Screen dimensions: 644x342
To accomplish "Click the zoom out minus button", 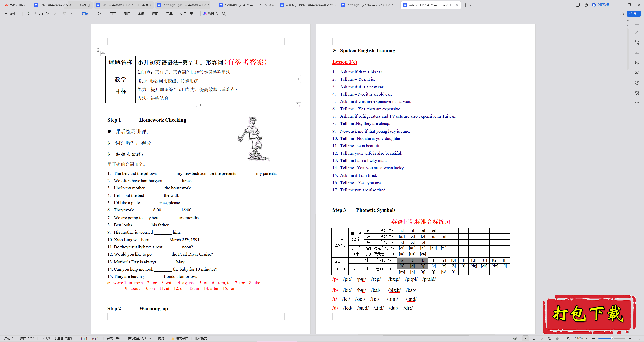I will pyautogui.click(x=594, y=338).
